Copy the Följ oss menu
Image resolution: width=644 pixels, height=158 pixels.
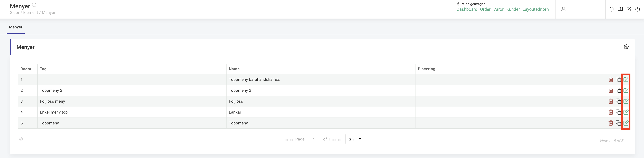(x=618, y=101)
